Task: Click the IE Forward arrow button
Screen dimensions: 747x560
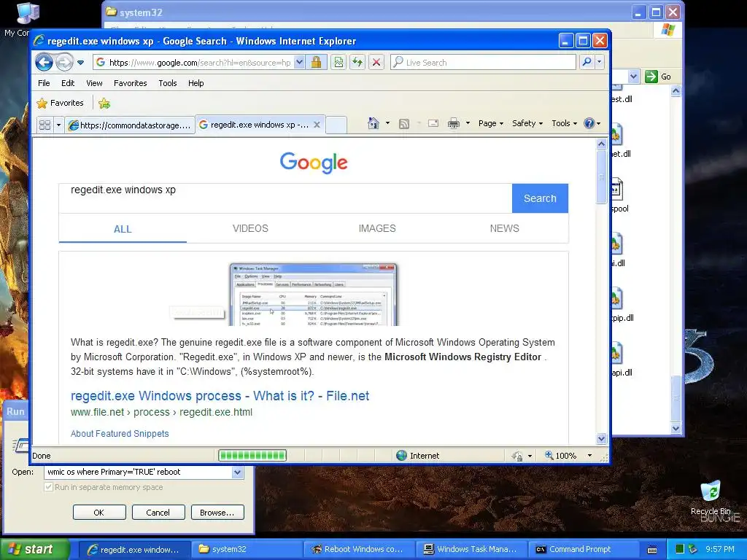Action: pos(64,63)
